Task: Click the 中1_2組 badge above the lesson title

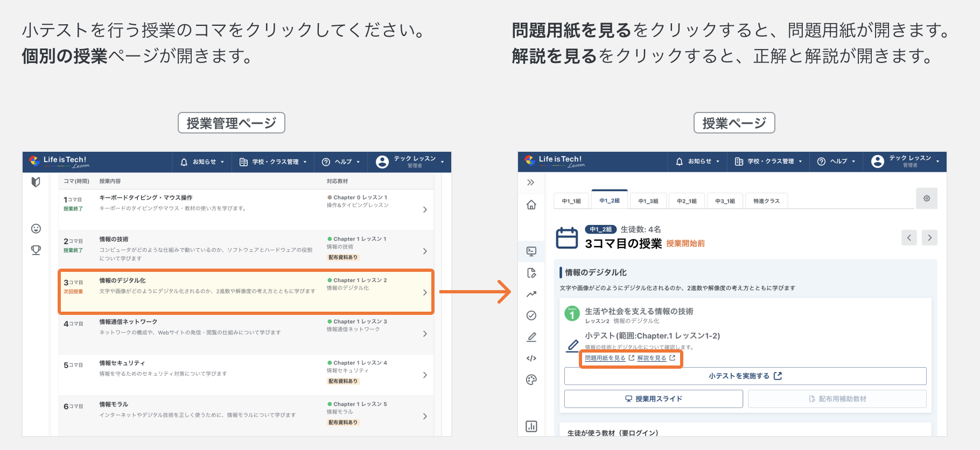Action: (x=600, y=229)
